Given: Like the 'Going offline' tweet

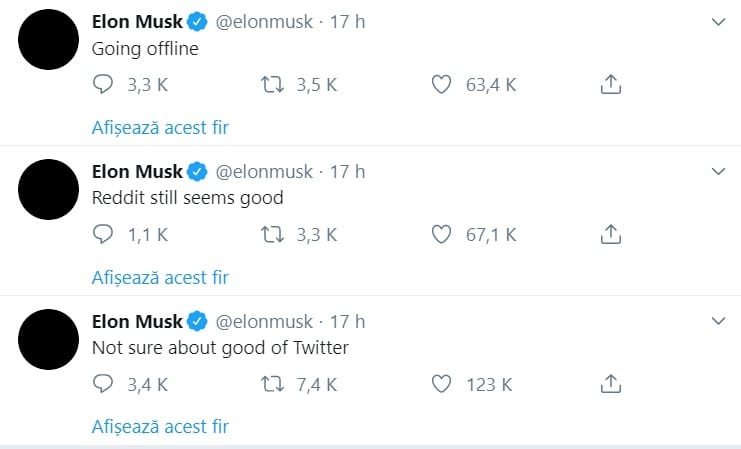Looking at the screenshot, I should [x=441, y=85].
